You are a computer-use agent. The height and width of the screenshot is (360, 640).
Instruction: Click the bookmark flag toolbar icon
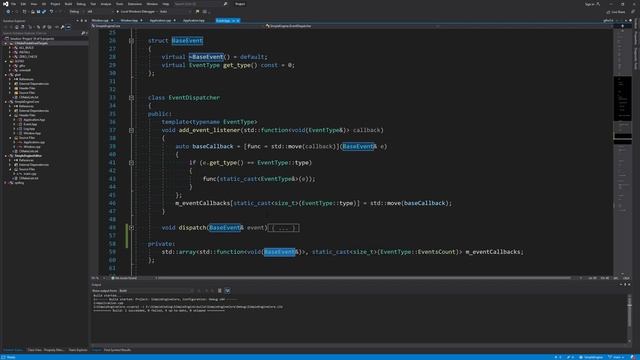[x=198, y=12]
